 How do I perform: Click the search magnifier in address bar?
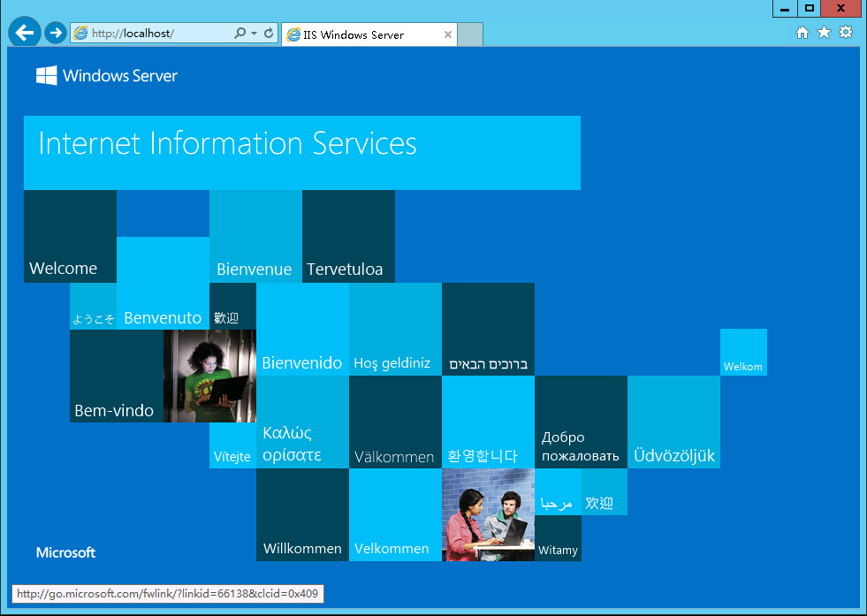240,34
